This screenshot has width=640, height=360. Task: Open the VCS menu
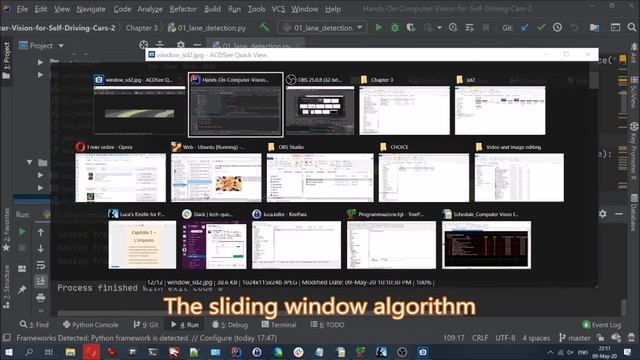pyautogui.click(x=278, y=9)
